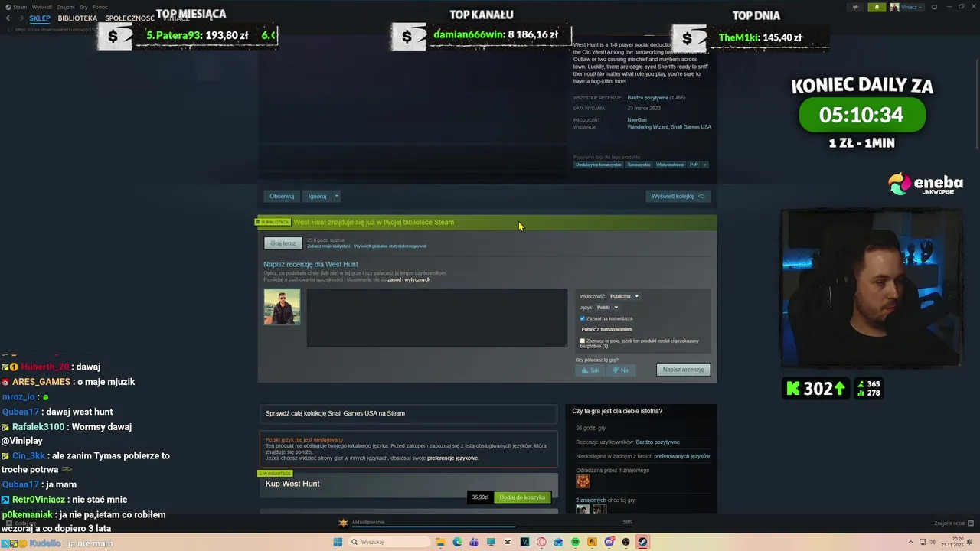Toggle Zezwól na komentarze checkbox
Viewport: 980px width, 551px height.
click(583, 318)
